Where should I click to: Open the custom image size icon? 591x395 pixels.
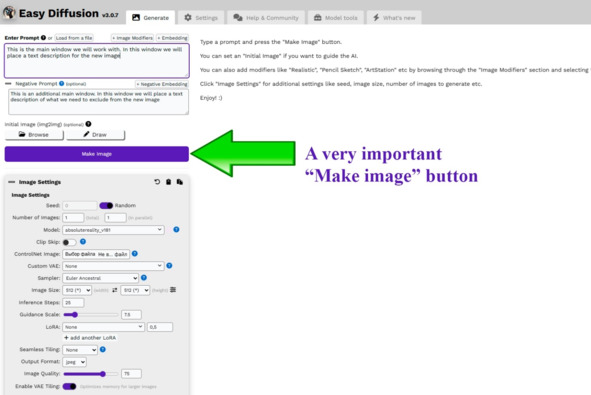(x=173, y=289)
